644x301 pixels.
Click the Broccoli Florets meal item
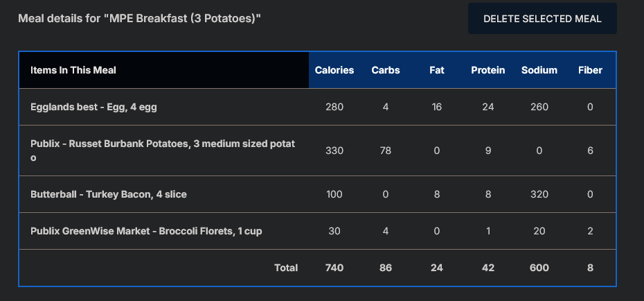tap(146, 231)
